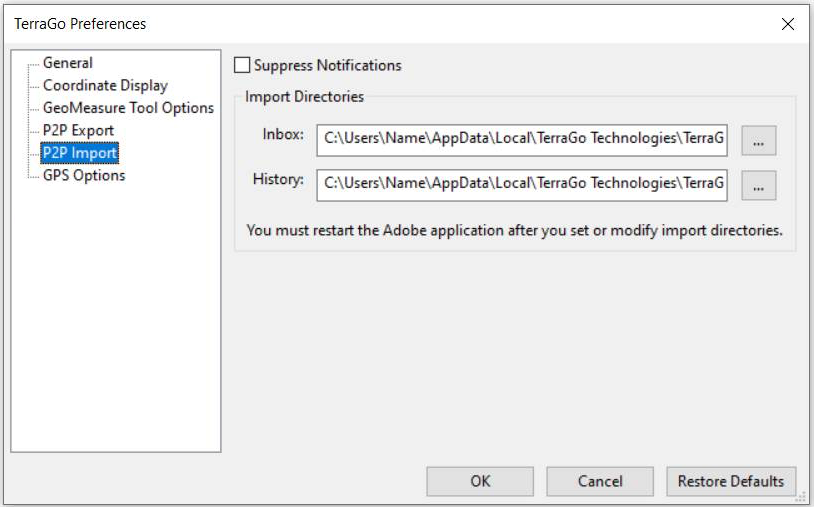The image size is (814, 507).
Task: Click the History: field label
Action: click(x=278, y=179)
